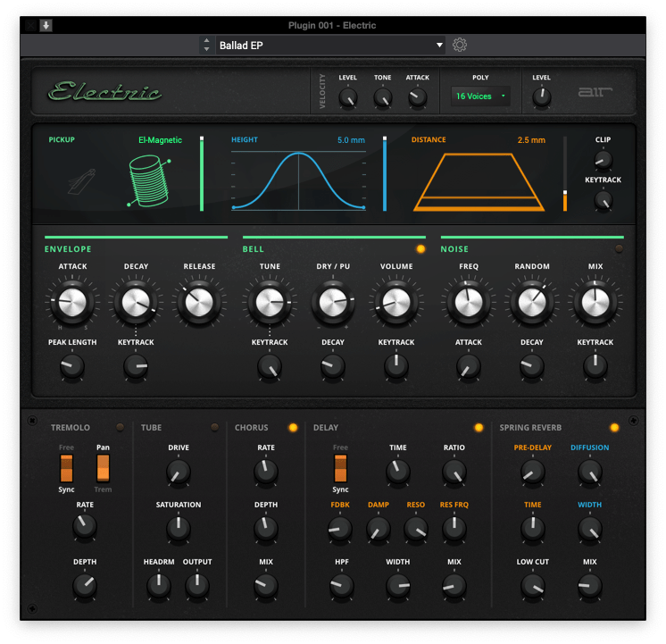Screen dimensions: 666x644
Task: Click the Velocity Tone knob
Action: (x=383, y=97)
